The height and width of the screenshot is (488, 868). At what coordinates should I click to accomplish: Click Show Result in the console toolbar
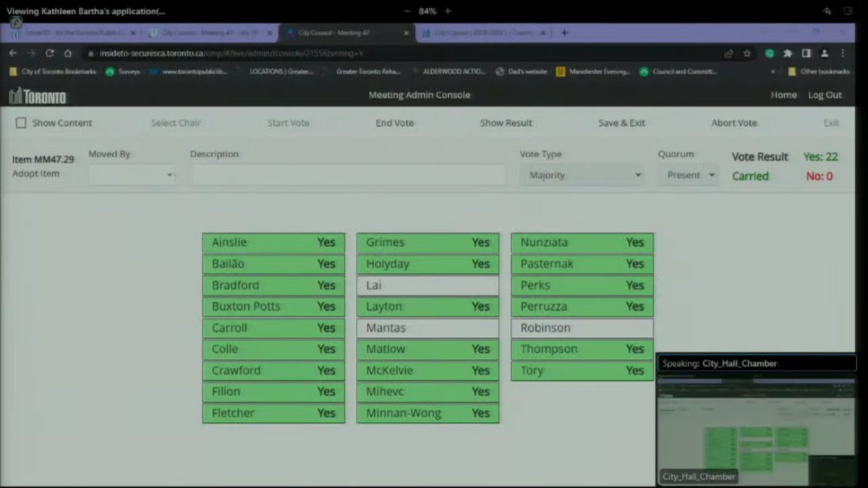506,123
